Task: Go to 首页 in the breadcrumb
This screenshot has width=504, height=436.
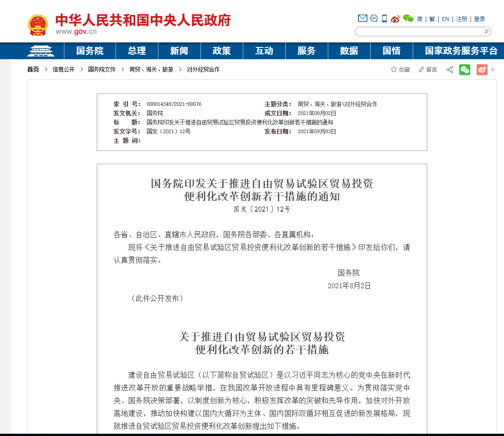Action: click(x=33, y=69)
